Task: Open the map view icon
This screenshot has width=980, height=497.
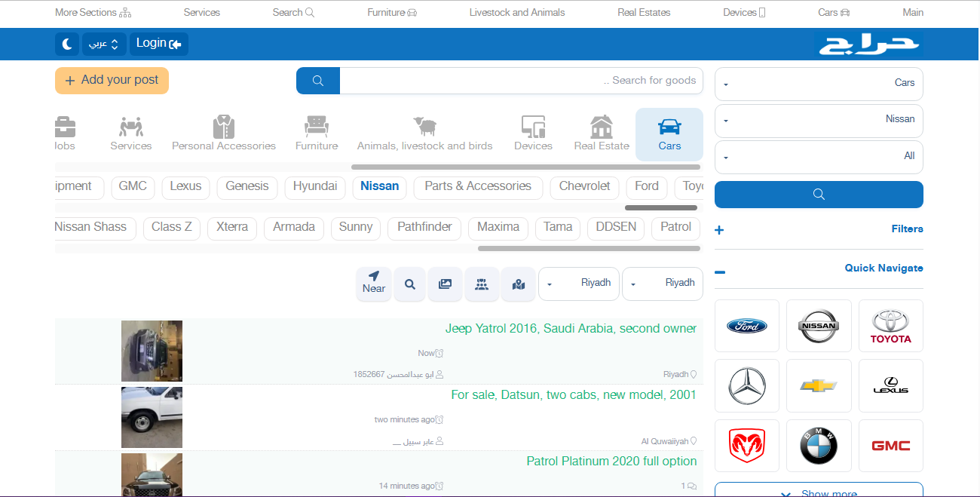Action: point(518,284)
